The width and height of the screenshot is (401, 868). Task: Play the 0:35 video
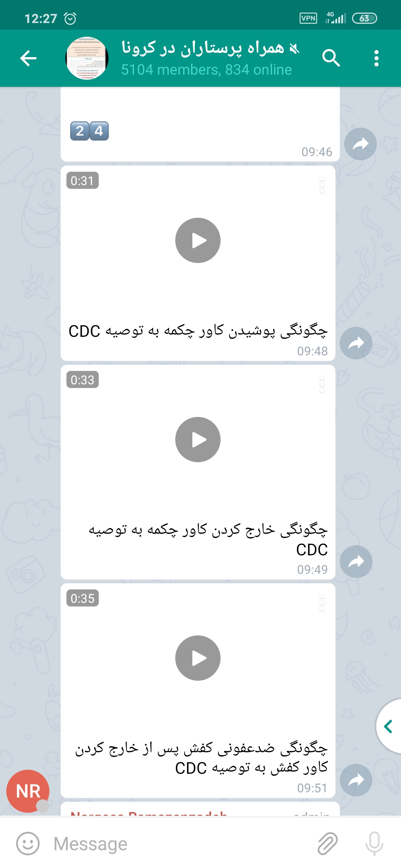198,658
